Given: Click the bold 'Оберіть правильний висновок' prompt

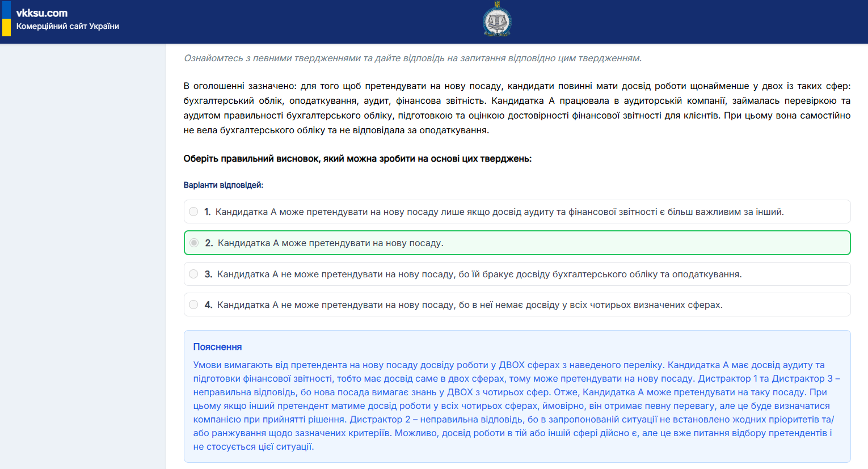Looking at the screenshot, I should [357, 159].
